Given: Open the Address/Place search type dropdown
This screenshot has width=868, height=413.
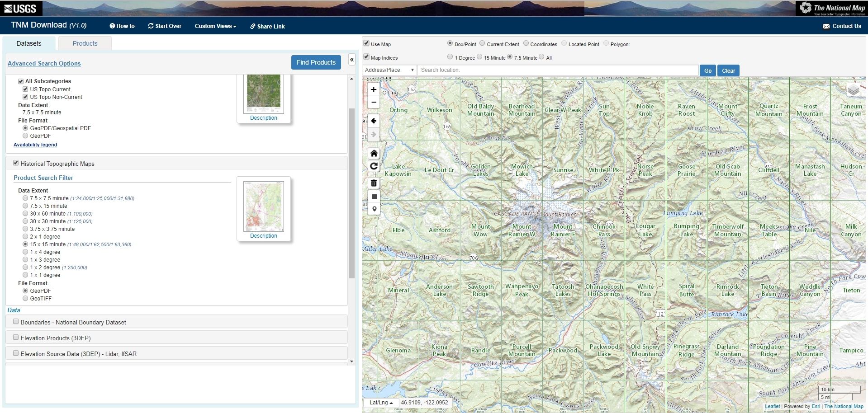Looking at the screenshot, I should [389, 70].
